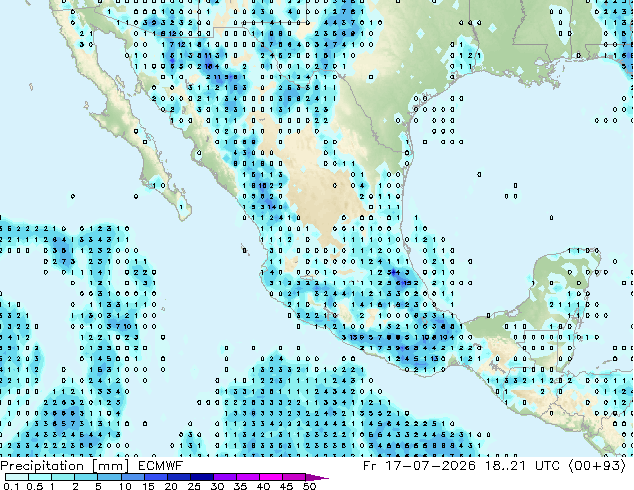Screen dimensions: 634x490
Task: Click the '[mm]' unit label
Action: [x=110, y=466]
